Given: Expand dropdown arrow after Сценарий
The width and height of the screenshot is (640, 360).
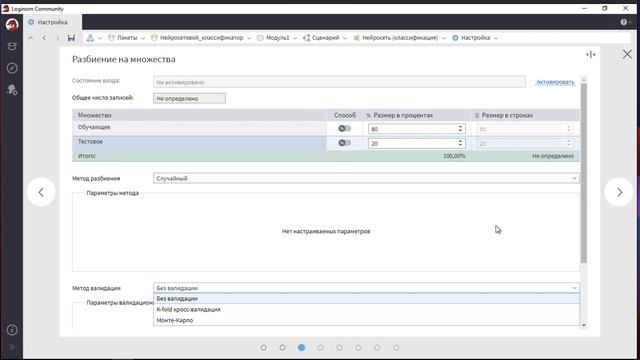Looking at the screenshot, I should click(x=344, y=38).
